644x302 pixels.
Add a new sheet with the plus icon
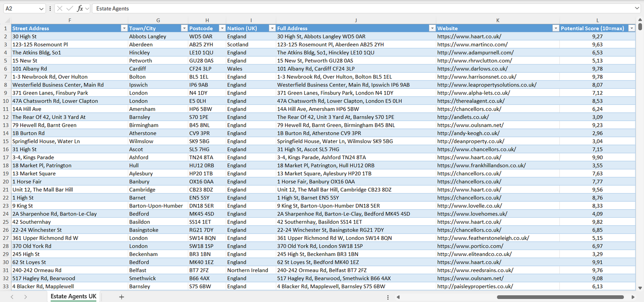click(122, 296)
